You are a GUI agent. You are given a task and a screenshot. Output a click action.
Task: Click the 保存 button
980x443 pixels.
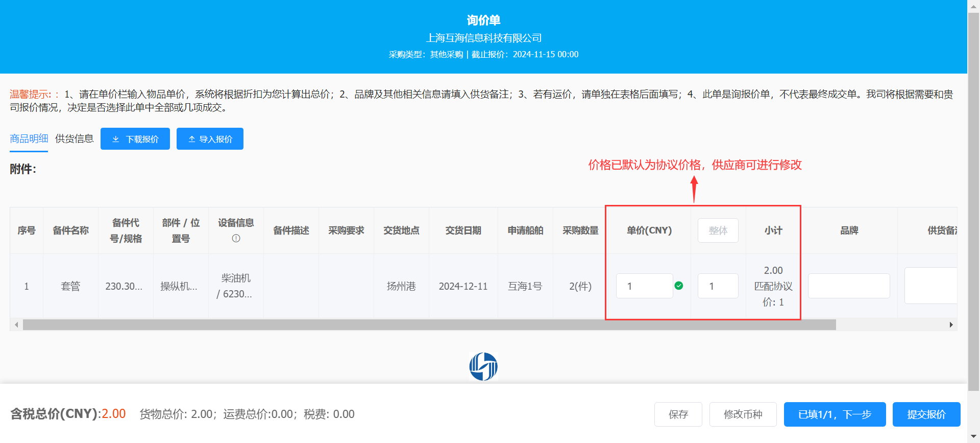tap(678, 414)
